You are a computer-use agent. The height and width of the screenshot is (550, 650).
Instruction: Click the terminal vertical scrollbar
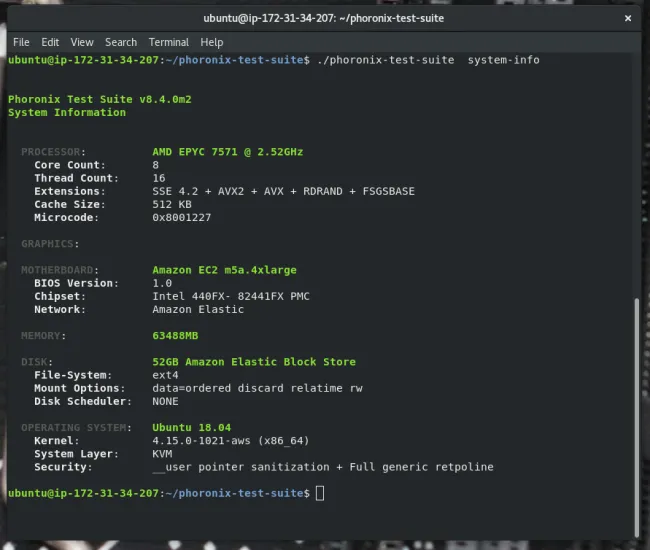637,418
